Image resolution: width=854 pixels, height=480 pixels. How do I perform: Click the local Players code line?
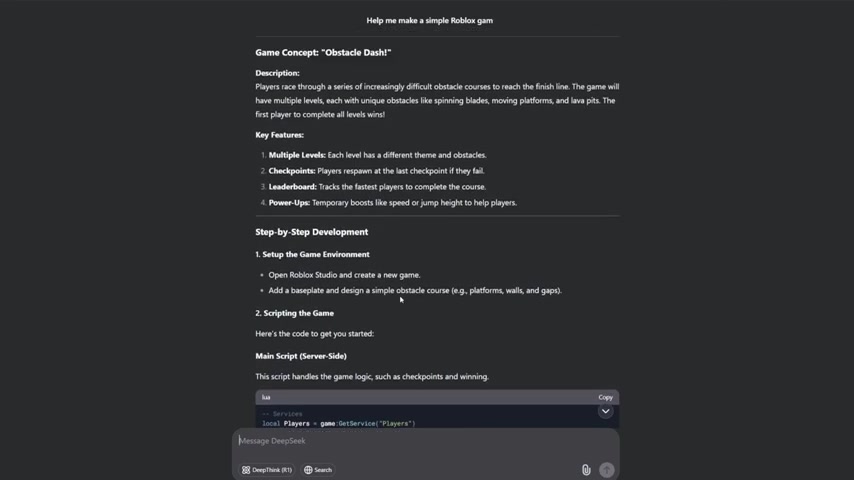[338, 423]
